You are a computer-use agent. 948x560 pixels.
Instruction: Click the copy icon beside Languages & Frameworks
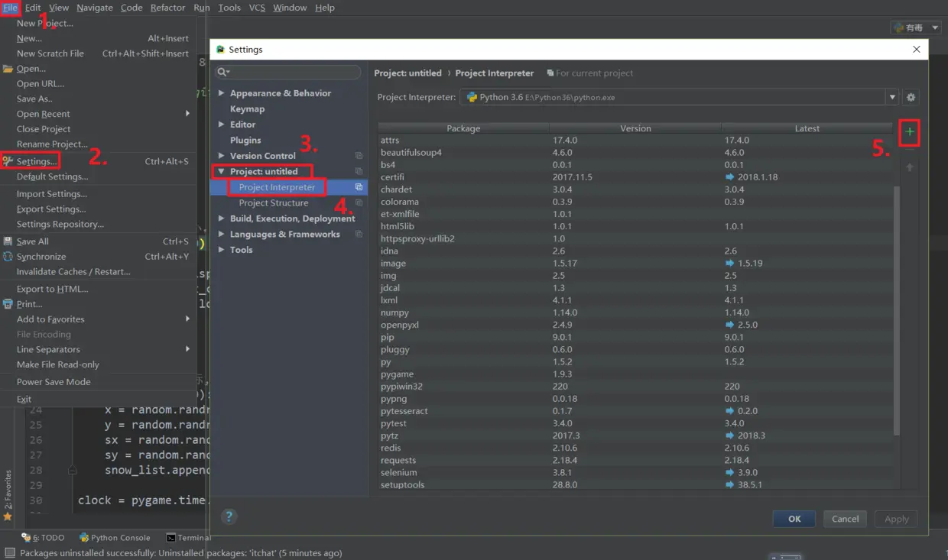(359, 235)
